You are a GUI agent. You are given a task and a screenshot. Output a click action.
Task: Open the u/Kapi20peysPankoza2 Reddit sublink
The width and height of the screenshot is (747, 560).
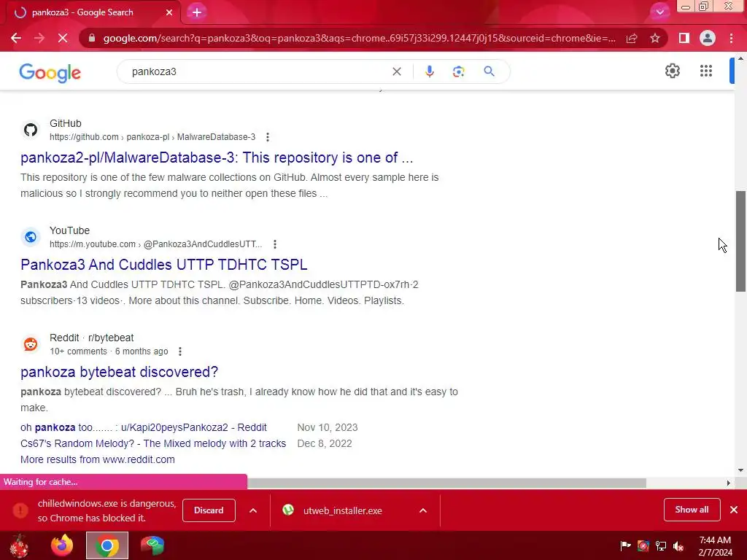tap(144, 427)
